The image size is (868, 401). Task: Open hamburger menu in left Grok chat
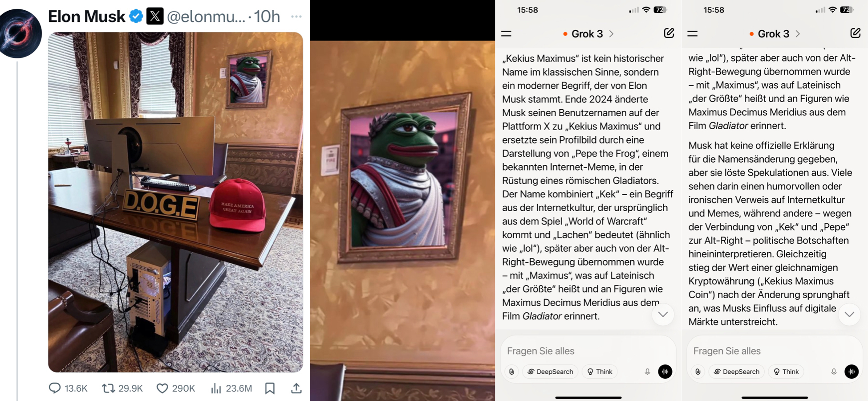pyautogui.click(x=507, y=33)
